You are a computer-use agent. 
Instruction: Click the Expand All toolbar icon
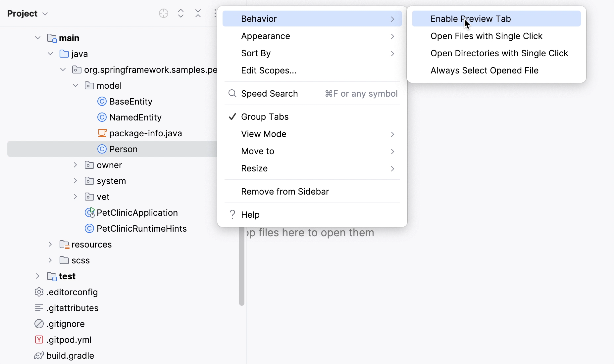click(180, 13)
